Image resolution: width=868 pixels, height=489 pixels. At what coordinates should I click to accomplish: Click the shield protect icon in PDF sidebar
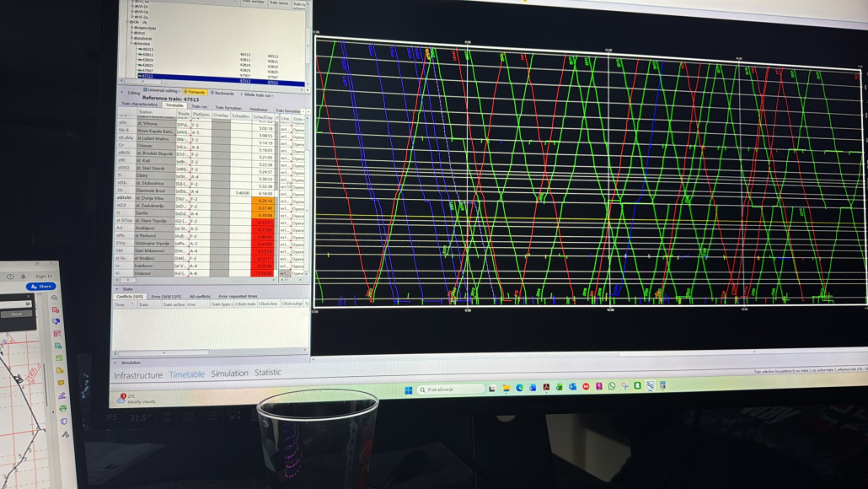[63, 422]
